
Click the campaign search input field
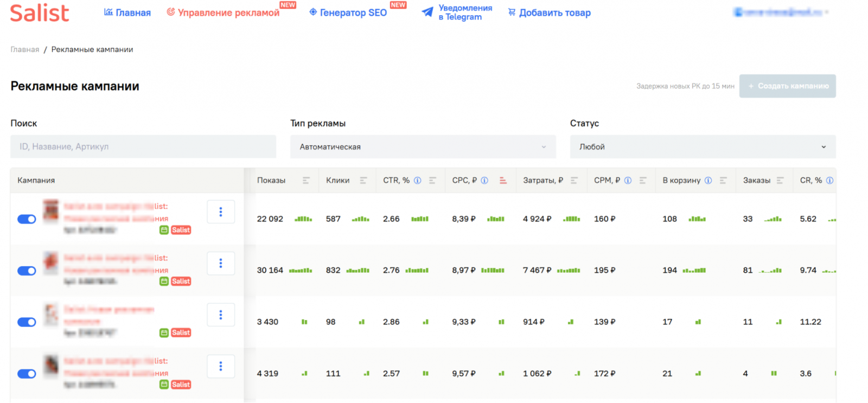[143, 147]
